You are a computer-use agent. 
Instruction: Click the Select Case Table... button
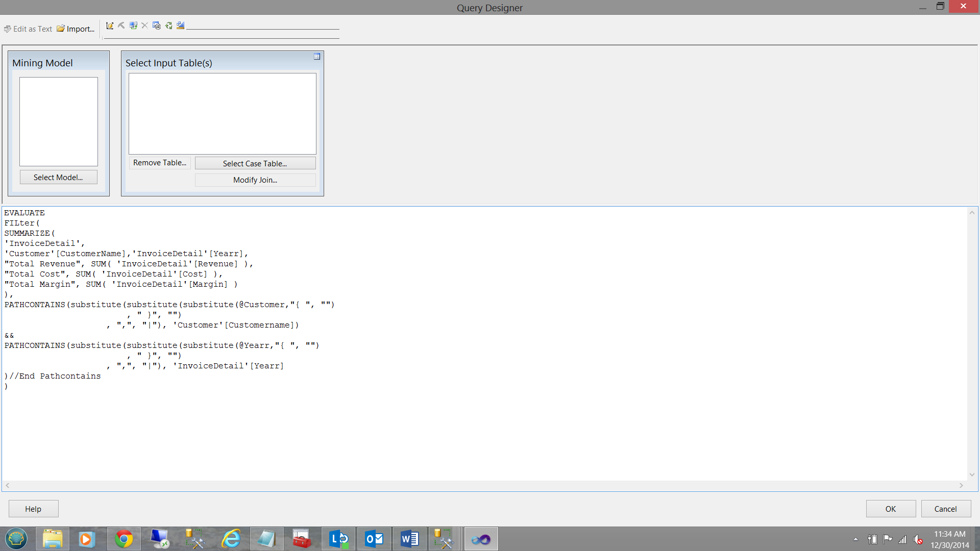coord(255,163)
